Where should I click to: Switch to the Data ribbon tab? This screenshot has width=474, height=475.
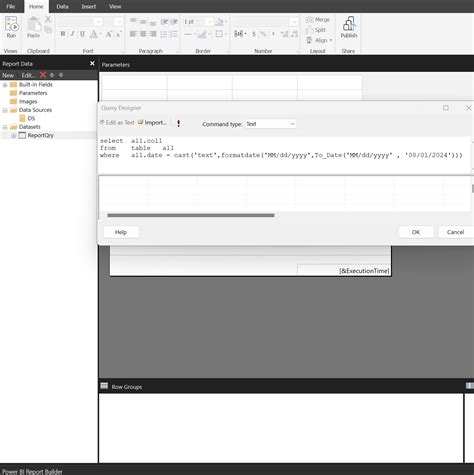[x=62, y=6]
